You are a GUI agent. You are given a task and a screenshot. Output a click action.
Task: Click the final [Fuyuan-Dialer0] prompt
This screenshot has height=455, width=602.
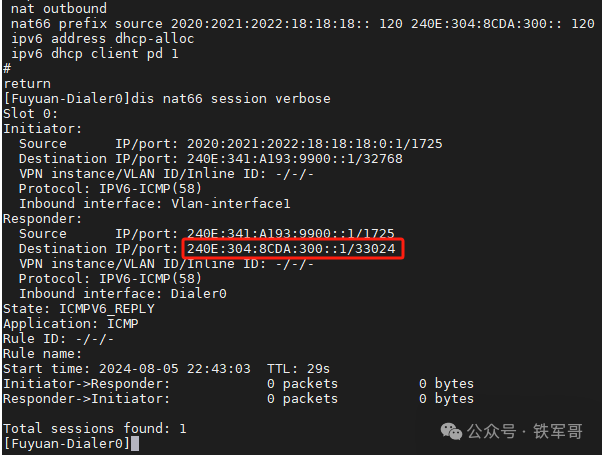67,443
